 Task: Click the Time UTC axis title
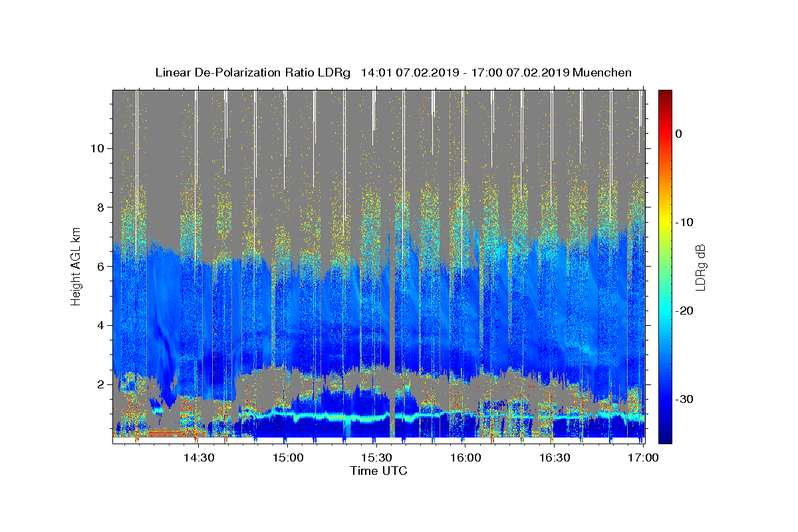pyautogui.click(x=378, y=471)
